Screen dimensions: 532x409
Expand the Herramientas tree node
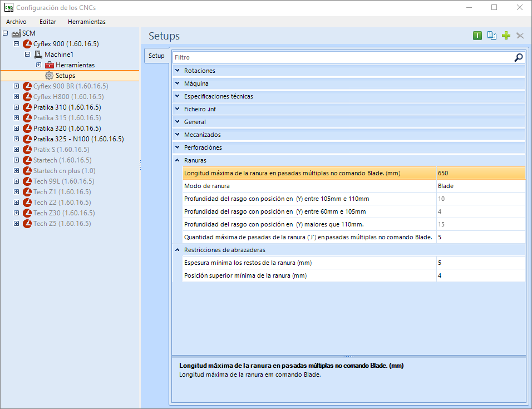tap(39, 65)
